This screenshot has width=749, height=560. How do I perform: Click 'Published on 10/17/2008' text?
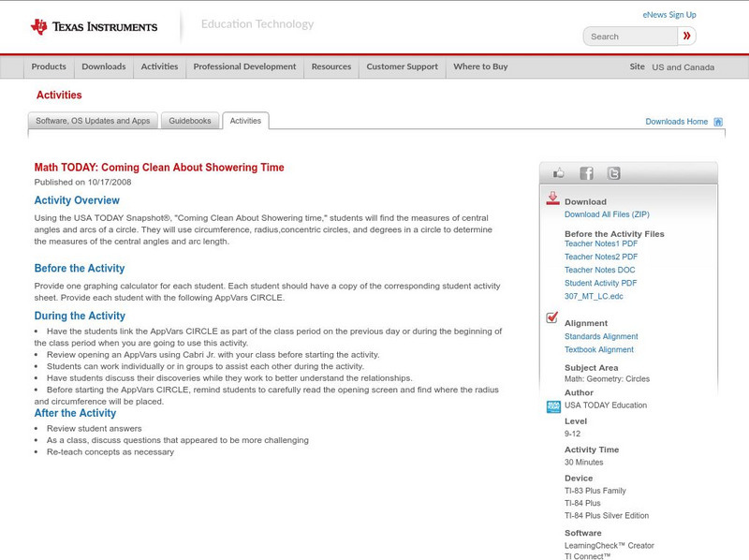(82, 182)
